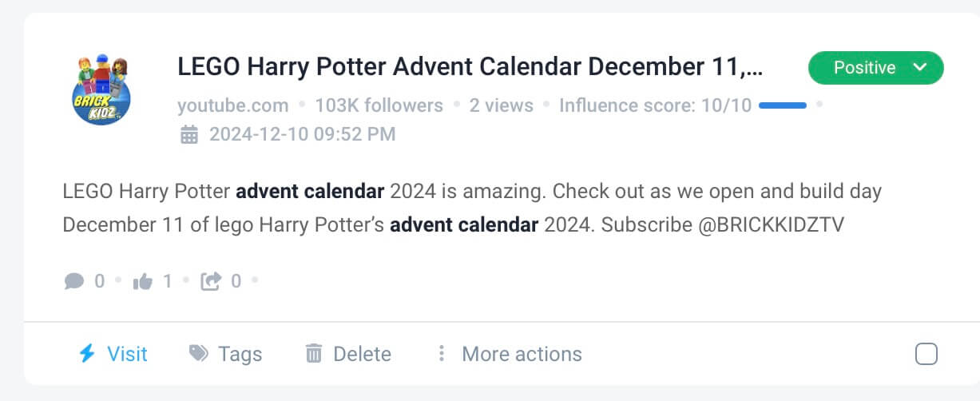Open the Positive sentiment dropdown
The width and height of the screenshot is (980, 401).
864,68
